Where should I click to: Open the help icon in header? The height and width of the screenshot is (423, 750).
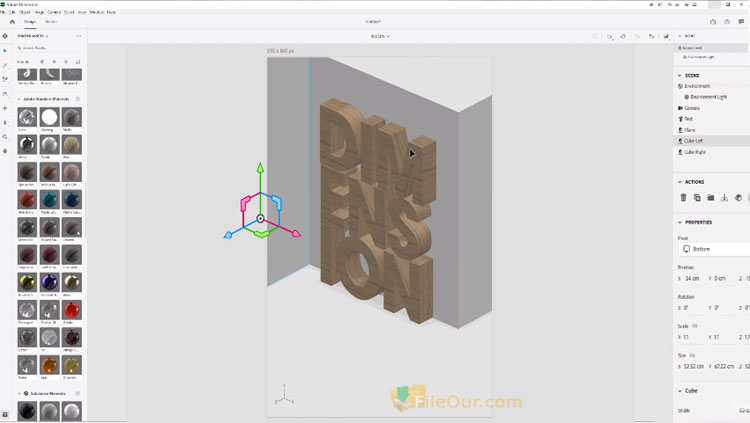coord(727,22)
